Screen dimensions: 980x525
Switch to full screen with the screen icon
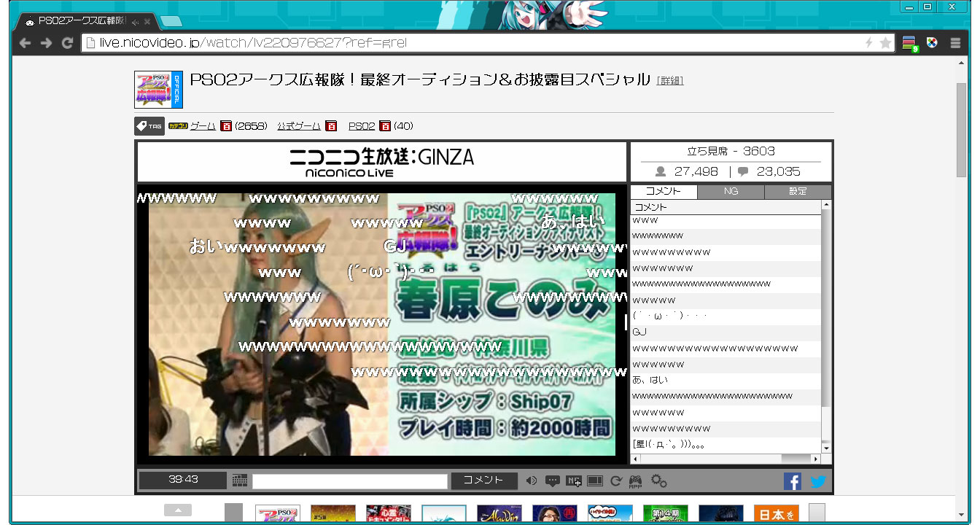point(595,481)
